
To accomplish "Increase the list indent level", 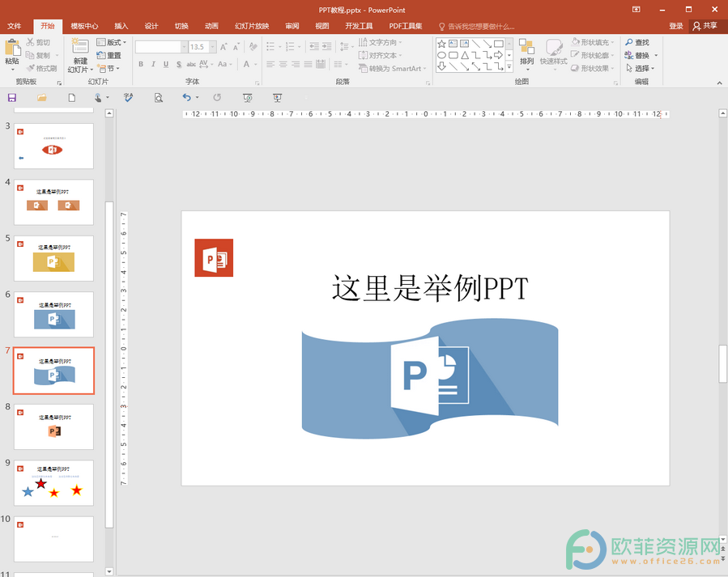I will click(x=327, y=46).
